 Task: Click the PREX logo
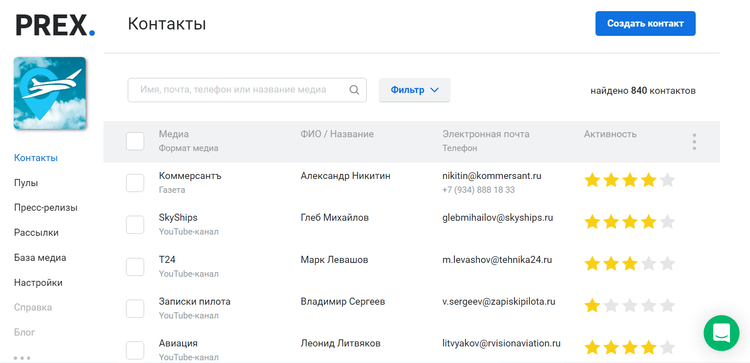click(55, 25)
